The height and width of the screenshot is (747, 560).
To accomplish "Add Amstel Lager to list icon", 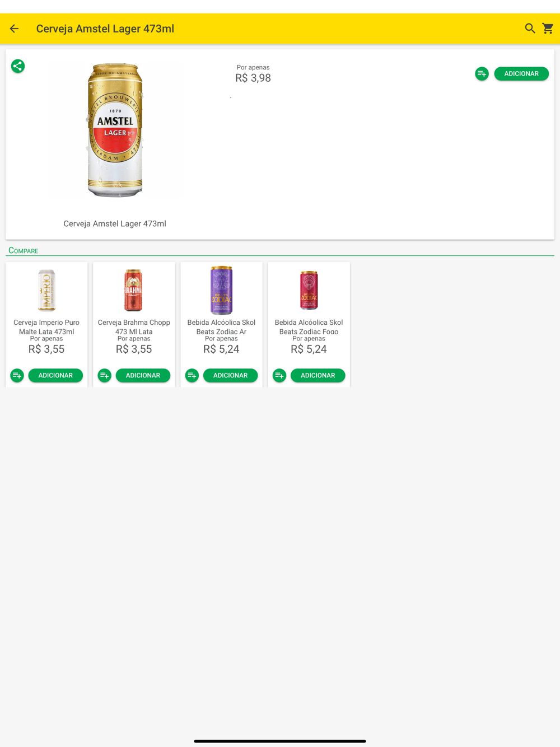I will pyautogui.click(x=482, y=73).
